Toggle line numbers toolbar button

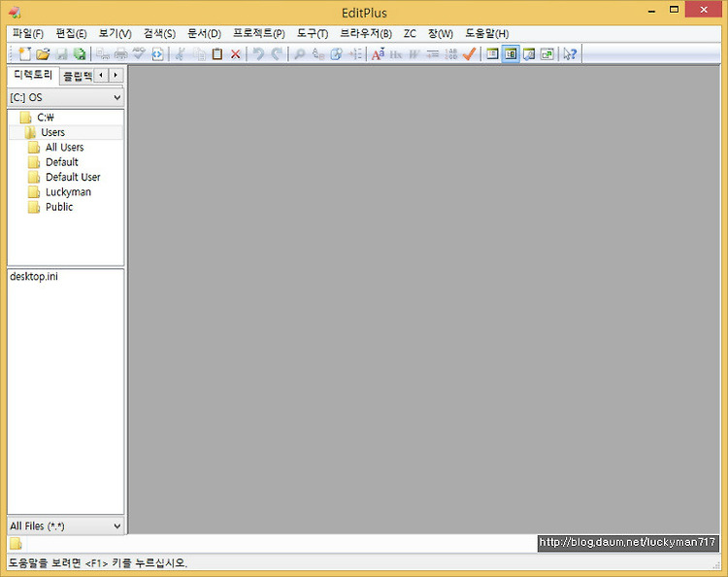point(450,53)
